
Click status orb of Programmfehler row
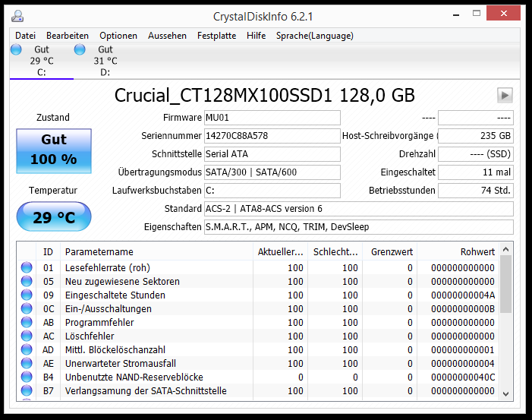[27, 322]
